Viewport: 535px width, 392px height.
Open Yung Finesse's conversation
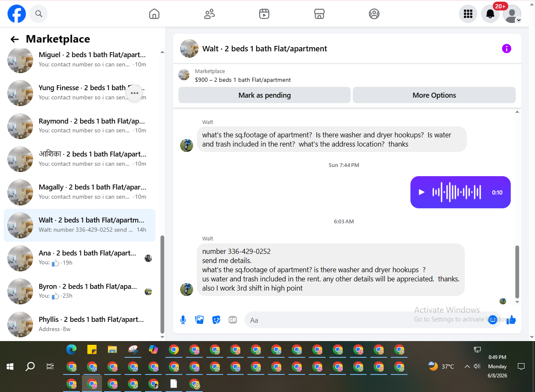(x=79, y=93)
